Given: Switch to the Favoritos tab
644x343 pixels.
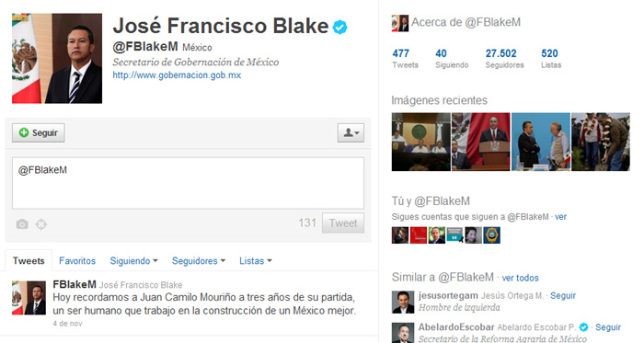Looking at the screenshot, I should [77, 261].
